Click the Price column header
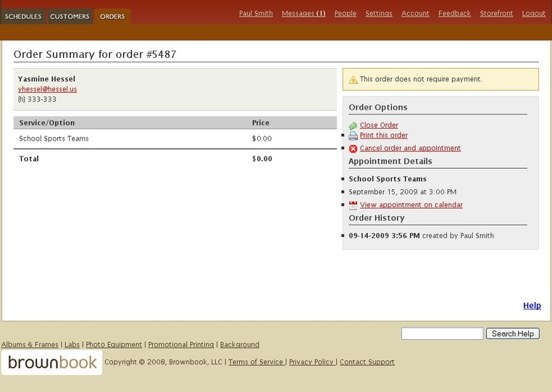Image resolution: width=552 pixels, height=392 pixels. click(261, 123)
